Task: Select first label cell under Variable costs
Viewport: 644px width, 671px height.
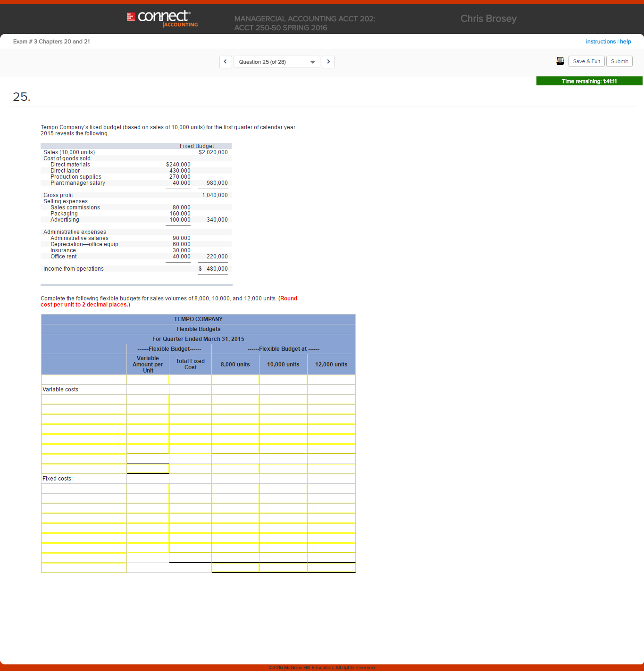Action: coord(84,399)
